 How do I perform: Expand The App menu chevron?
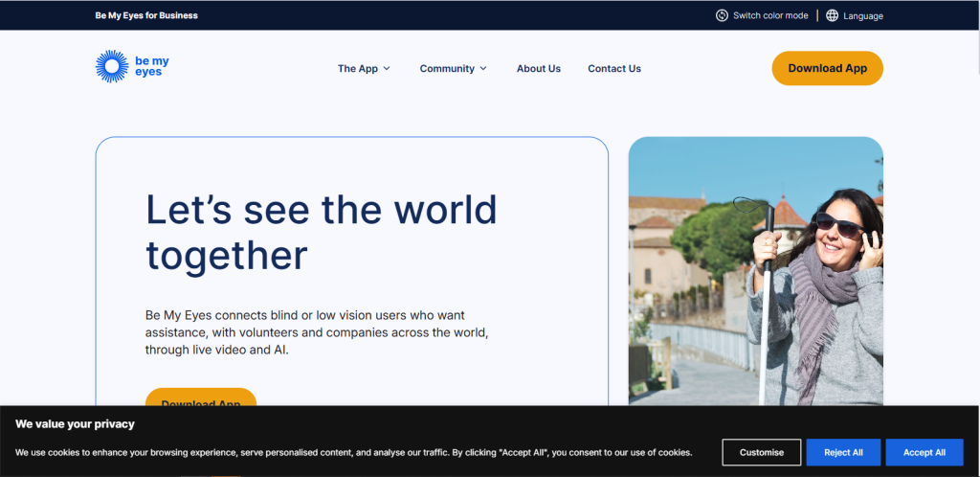pyautogui.click(x=387, y=69)
